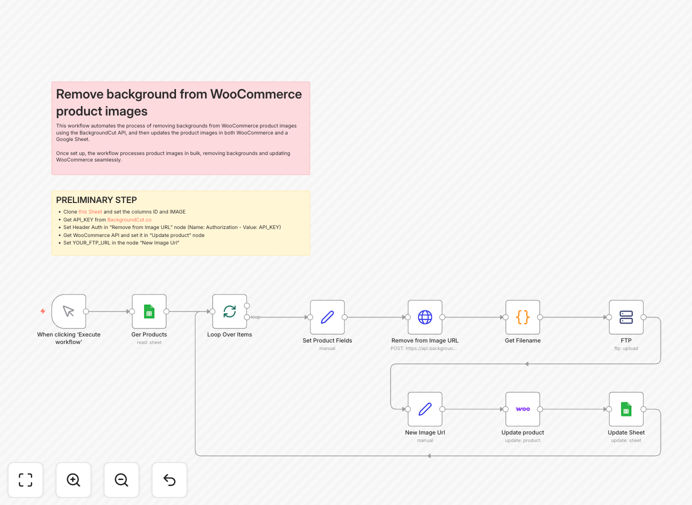The width and height of the screenshot is (692, 505).
Task: Open the FTP upload node
Action: [x=626, y=317]
